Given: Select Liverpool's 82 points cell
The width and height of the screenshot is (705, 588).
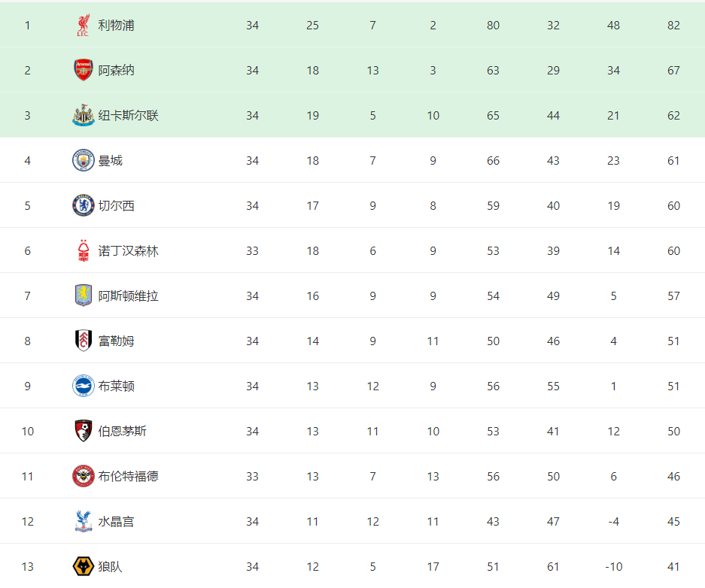Looking at the screenshot, I should click(x=673, y=26).
